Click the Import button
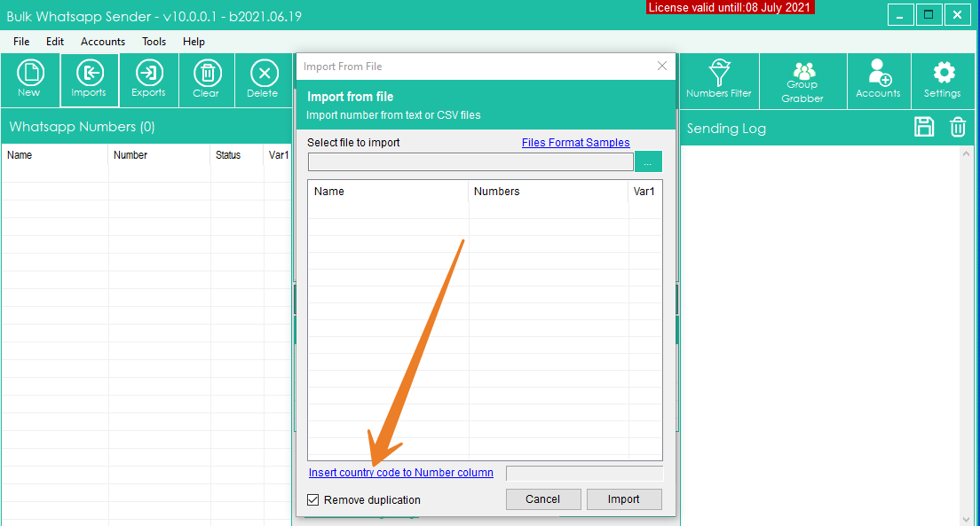This screenshot has height=526, width=980. [623, 499]
